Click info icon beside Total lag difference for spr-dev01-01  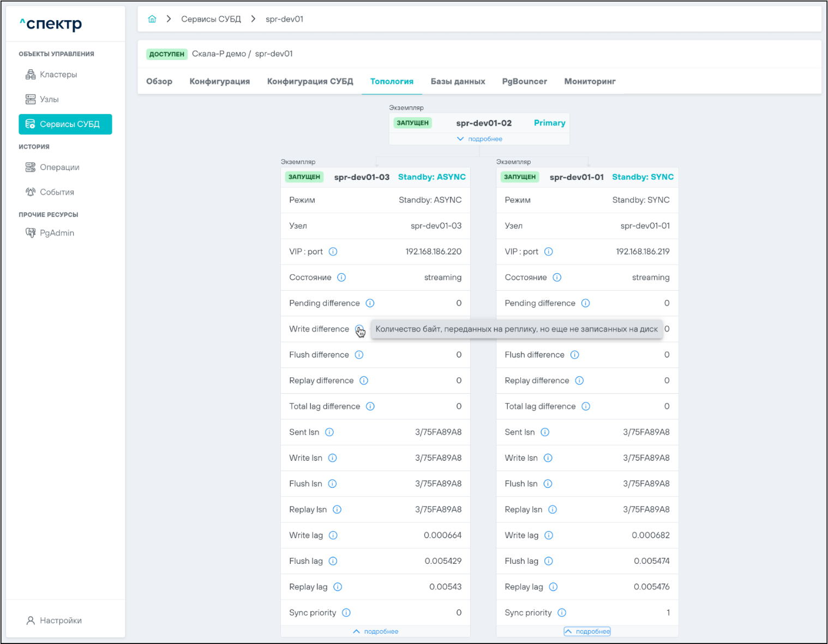click(586, 406)
